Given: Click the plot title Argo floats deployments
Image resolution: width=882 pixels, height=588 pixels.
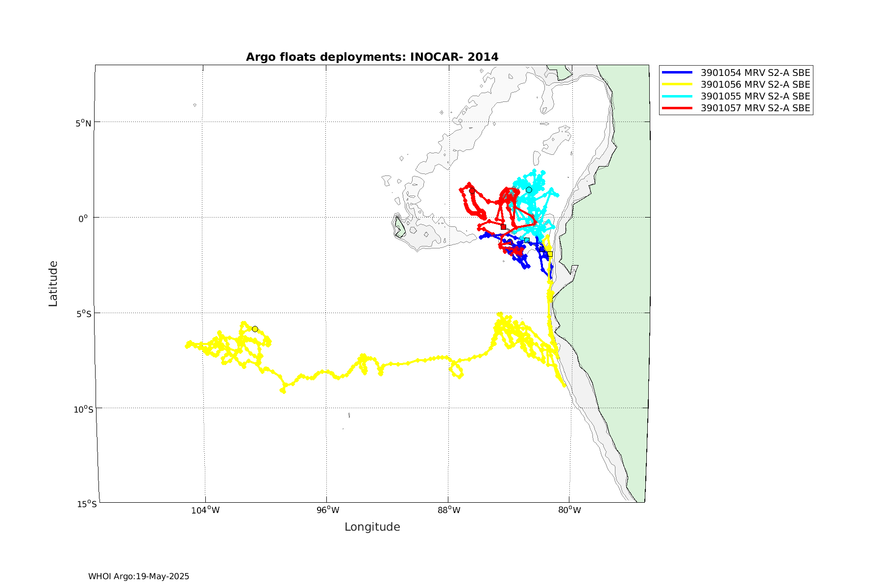Looking at the screenshot, I should point(372,57).
